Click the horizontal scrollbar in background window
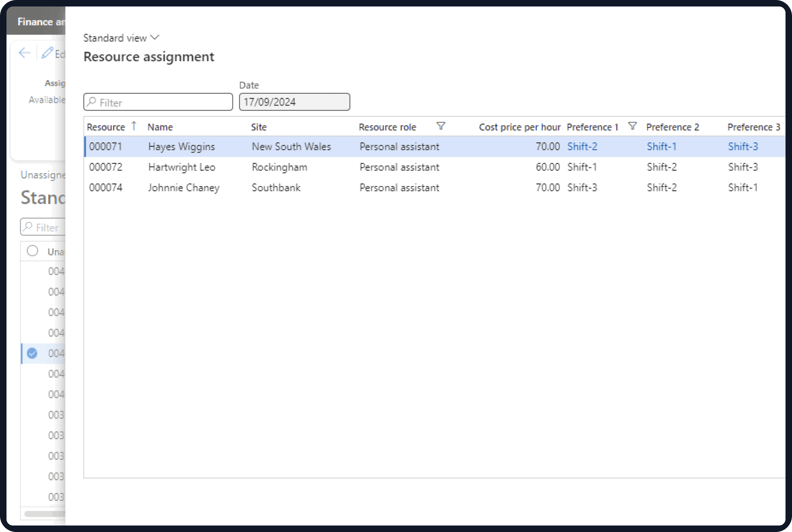 [x=45, y=514]
